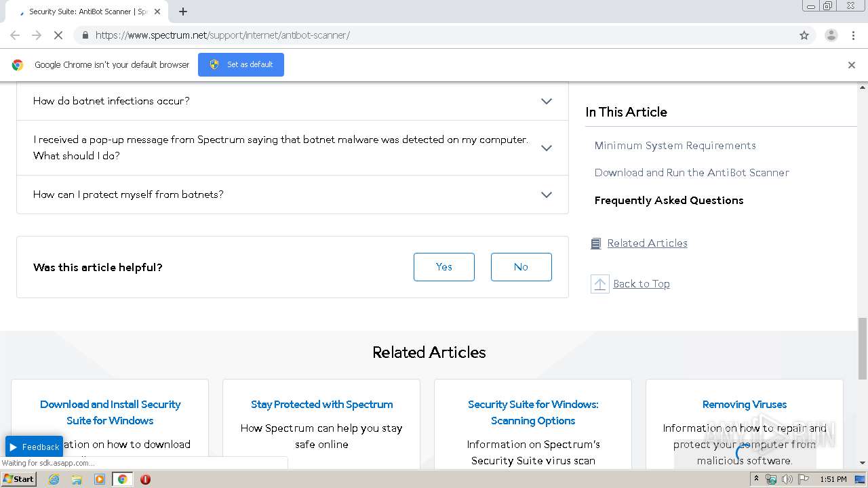
Task: Open the Chrome three-dot menu
Action: tap(853, 35)
